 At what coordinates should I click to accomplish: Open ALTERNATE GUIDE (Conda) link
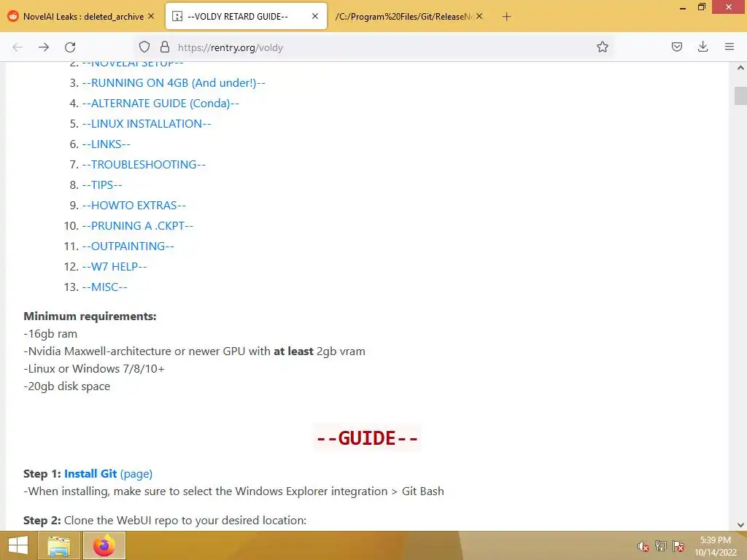[x=160, y=104]
